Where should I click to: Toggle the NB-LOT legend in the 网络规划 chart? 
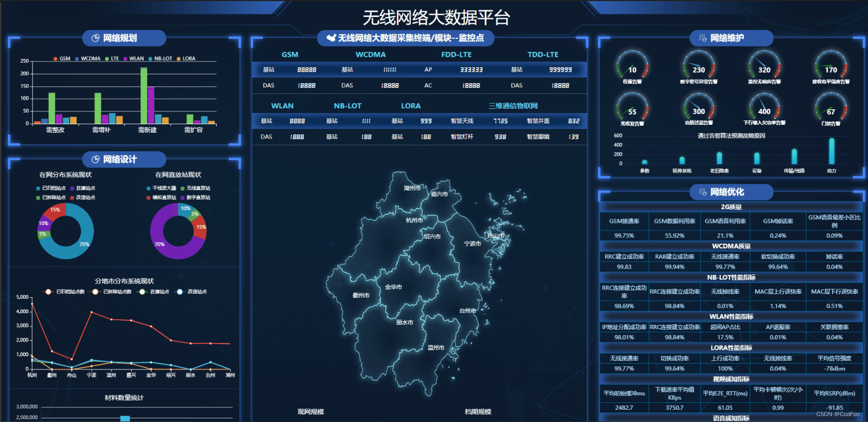(x=160, y=58)
